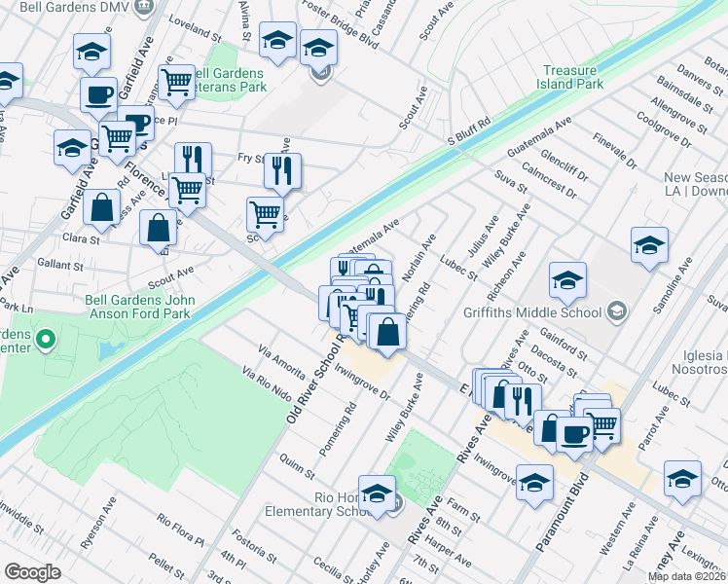Click the Farm St label
728x584 pixels.
pyautogui.click(x=463, y=510)
